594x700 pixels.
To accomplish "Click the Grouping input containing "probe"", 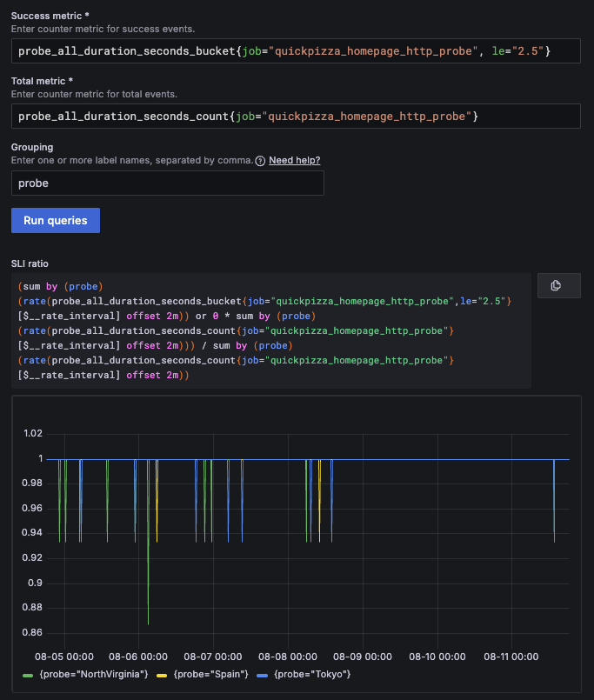I will coord(165,183).
